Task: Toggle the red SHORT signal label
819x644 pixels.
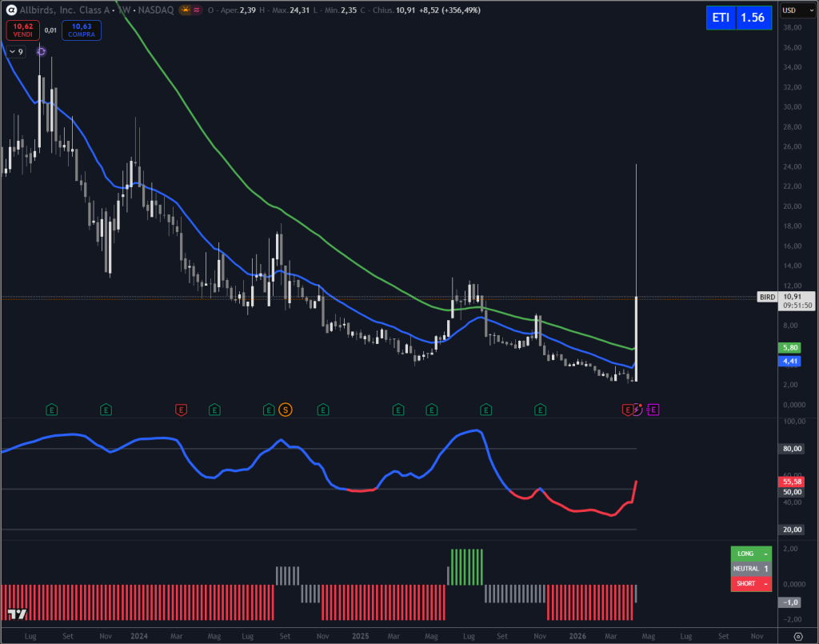Action: click(x=750, y=583)
